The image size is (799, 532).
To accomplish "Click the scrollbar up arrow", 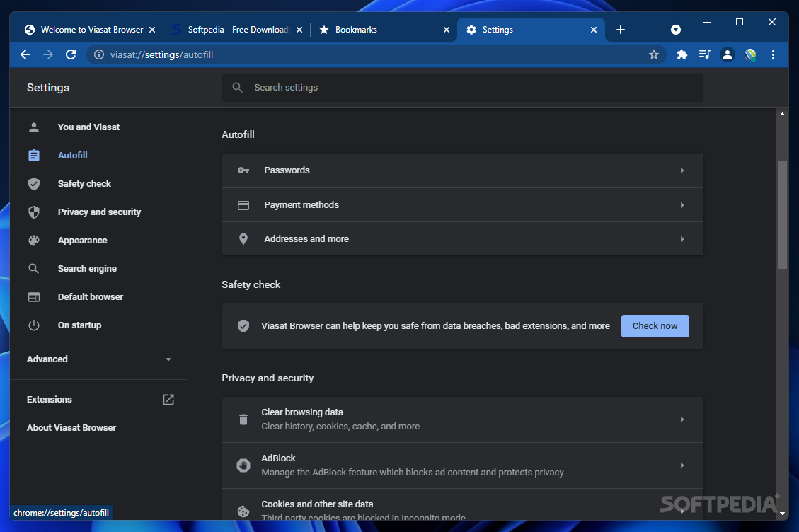I will click(x=782, y=114).
